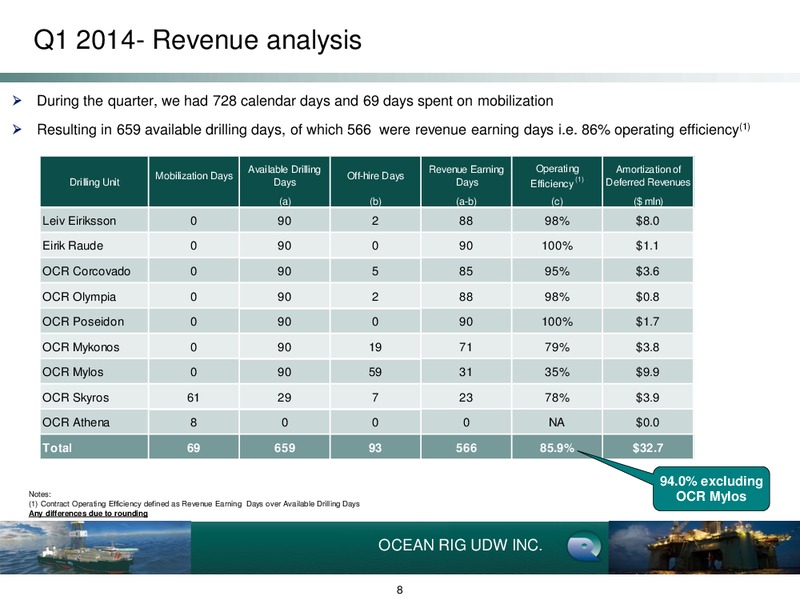The width and height of the screenshot is (800, 600).
Task: Click Leiv Eiriksson's $8.0 amortization value
Action: (x=647, y=221)
